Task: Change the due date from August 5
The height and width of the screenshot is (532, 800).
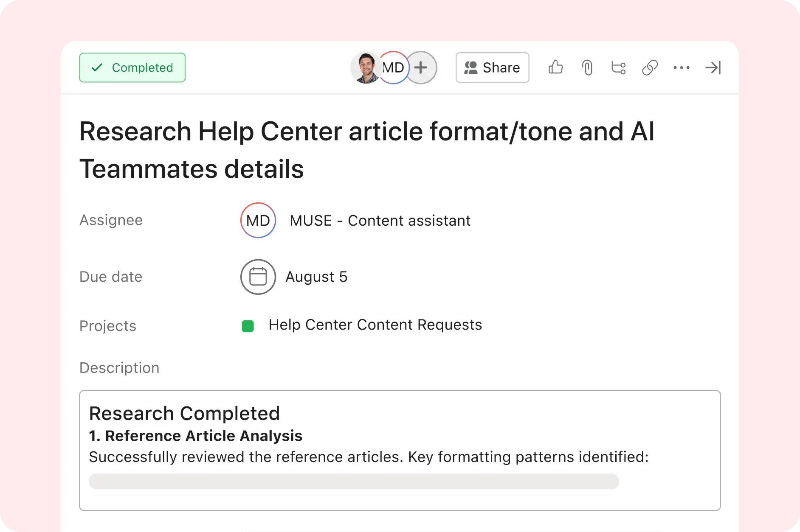Action: click(316, 277)
